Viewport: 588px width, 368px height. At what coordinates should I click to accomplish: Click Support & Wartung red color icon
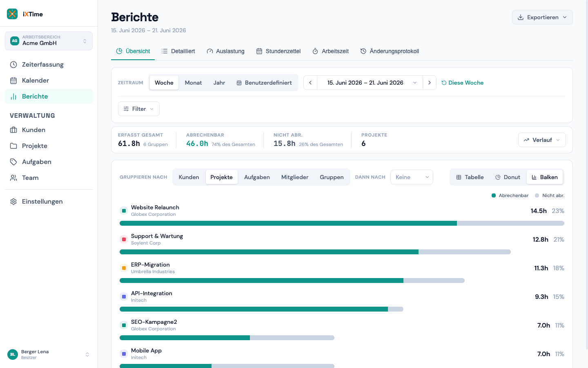(x=124, y=239)
